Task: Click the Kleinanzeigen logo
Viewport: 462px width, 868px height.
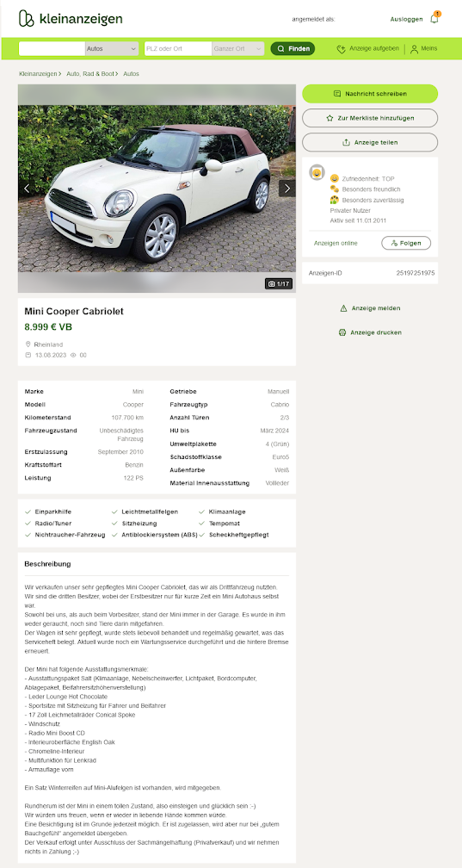Action: (71, 19)
